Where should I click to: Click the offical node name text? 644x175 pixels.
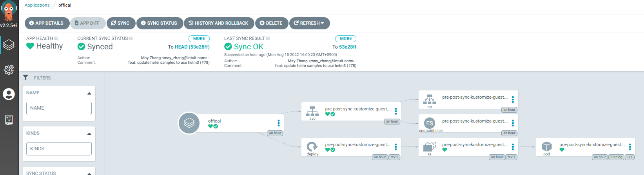(x=214, y=121)
